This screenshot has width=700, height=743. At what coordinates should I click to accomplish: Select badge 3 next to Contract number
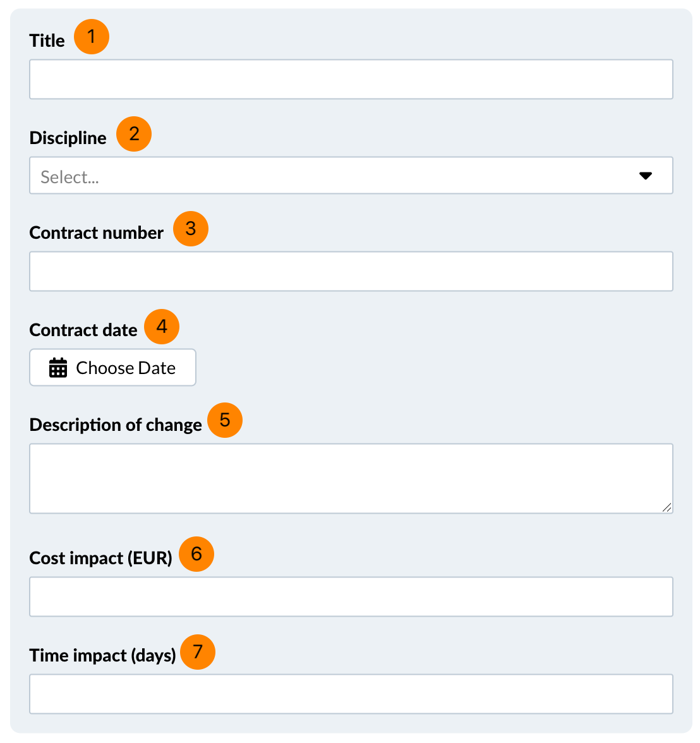(191, 229)
